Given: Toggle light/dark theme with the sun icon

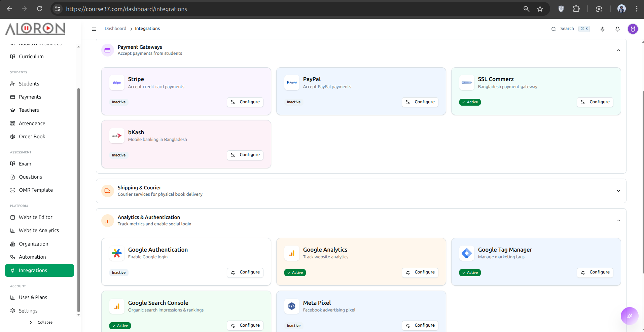Looking at the screenshot, I should (602, 29).
